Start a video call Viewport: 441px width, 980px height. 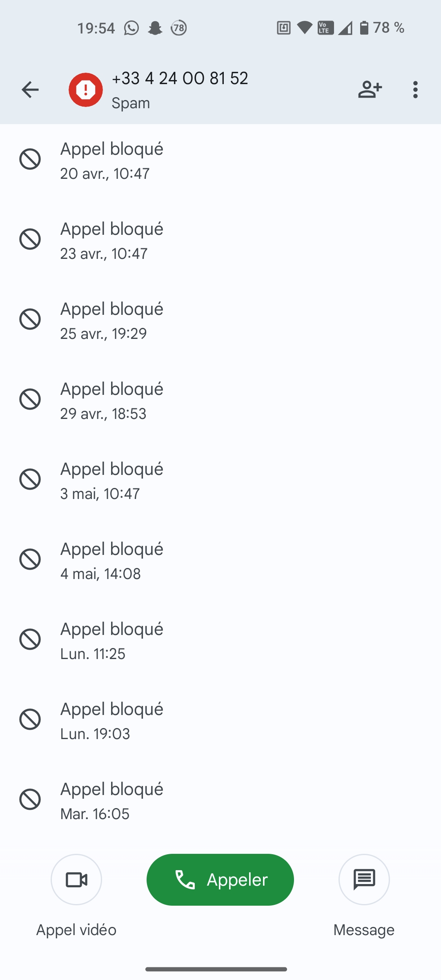pyautogui.click(x=76, y=880)
